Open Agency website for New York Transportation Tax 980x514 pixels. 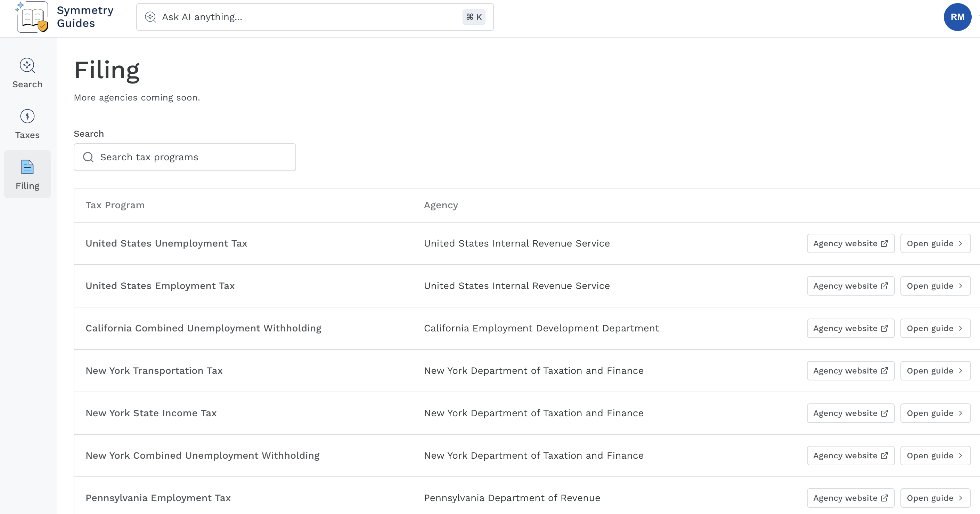click(x=851, y=370)
